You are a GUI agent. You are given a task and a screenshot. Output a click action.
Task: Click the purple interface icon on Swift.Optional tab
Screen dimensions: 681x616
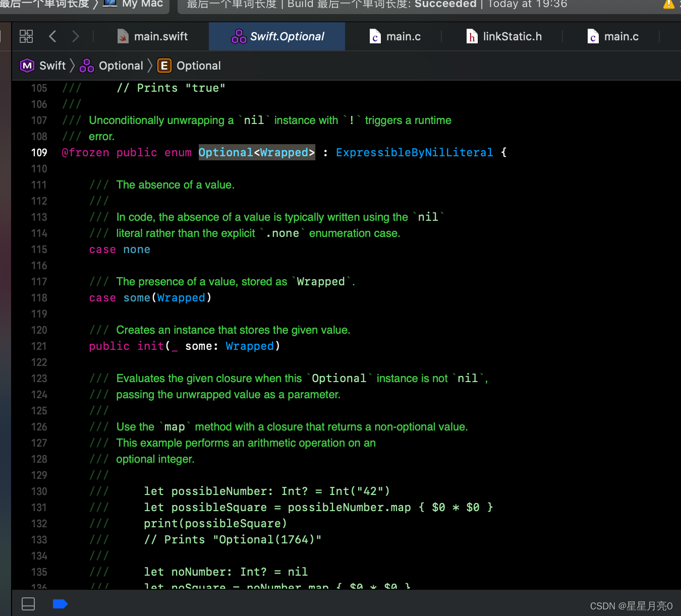coord(239,36)
